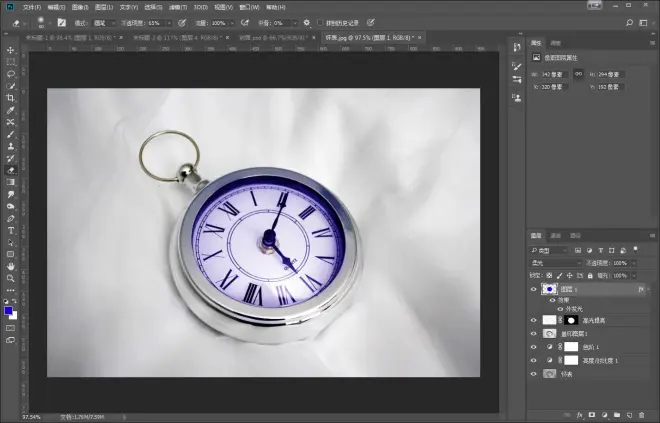
Task: Toggle visibility of 外发光 outer glow
Action: click(560, 309)
